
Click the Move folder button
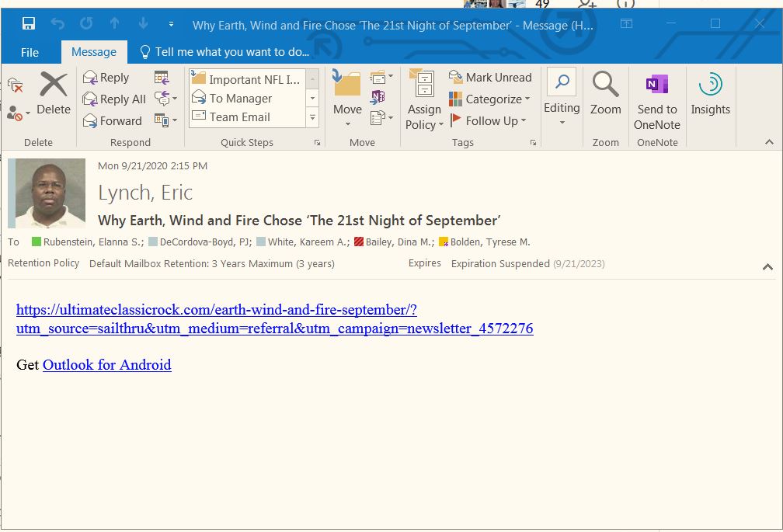tap(347, 99)
